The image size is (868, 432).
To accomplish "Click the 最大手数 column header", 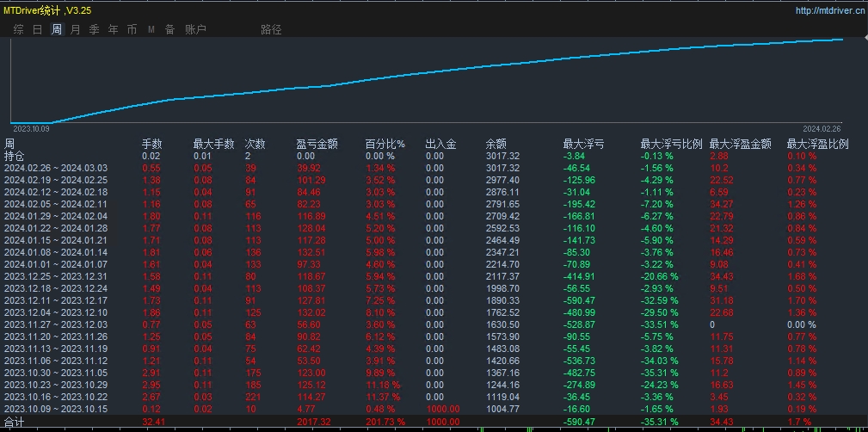I will (x=213, y=144).
